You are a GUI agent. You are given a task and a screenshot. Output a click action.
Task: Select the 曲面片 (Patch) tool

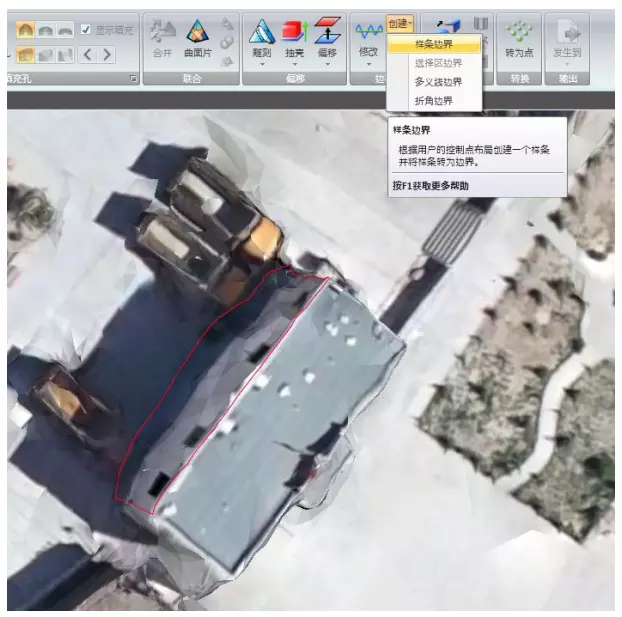pos(198,32)
